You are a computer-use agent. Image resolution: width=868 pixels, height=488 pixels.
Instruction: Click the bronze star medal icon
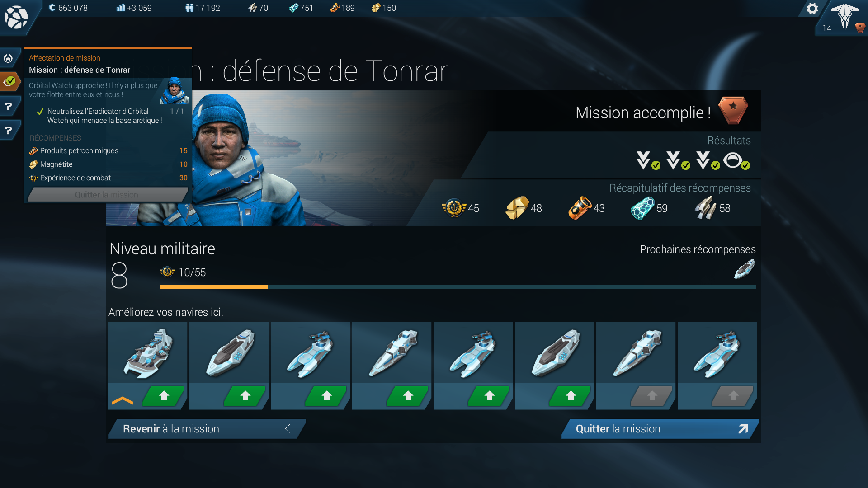point(733,110)
